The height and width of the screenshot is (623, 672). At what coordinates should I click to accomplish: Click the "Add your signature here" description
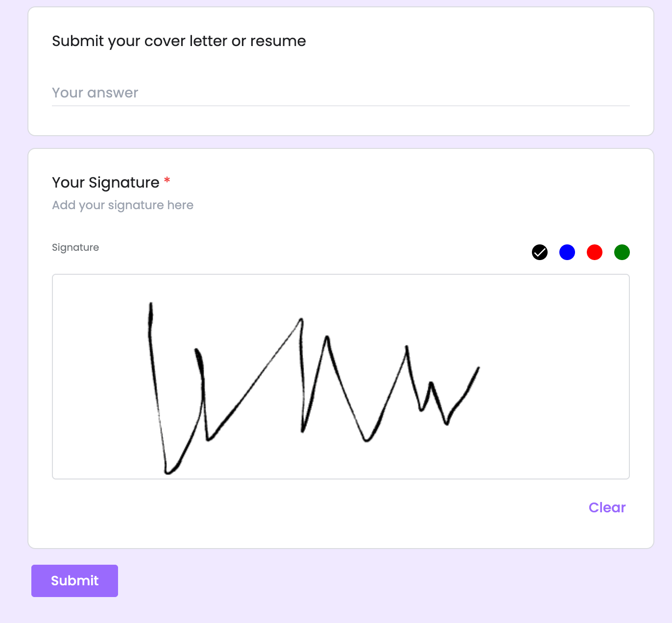tap(122, 205)
